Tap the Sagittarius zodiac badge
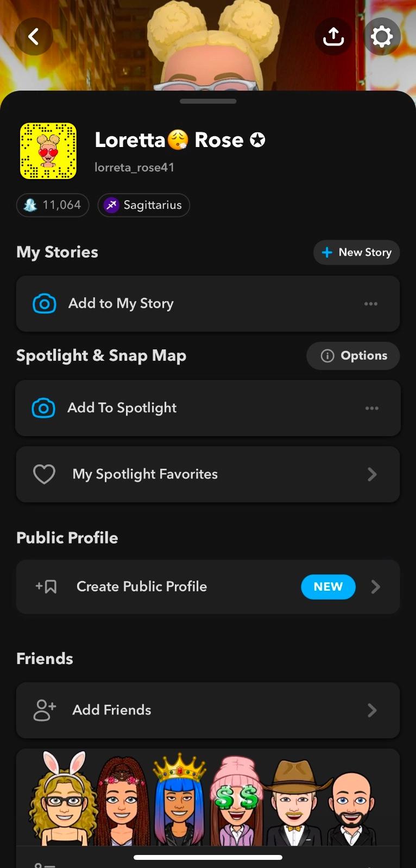This screenshot has width=416, height=868. tap(144, 205)
